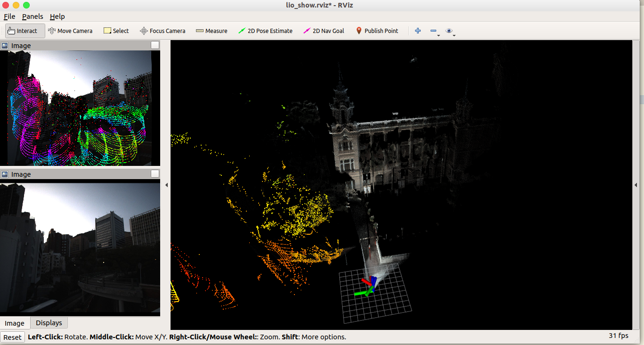This screenshot has height=345, width=644.
Task: Activate the Focus Camera tool
Action: 163,31
